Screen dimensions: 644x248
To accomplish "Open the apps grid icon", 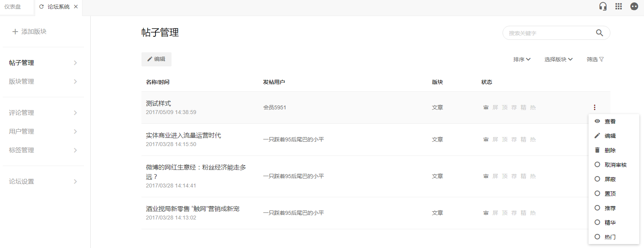I will pos(619,7).
